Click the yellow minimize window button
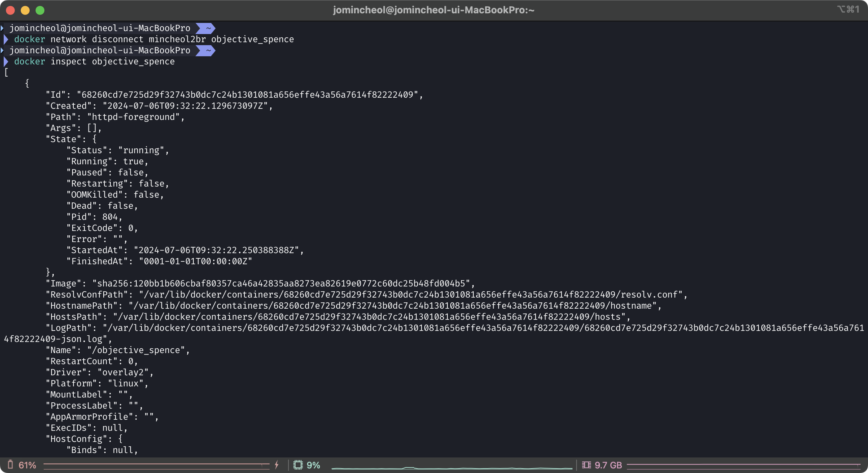Screen dimensions: 868x473 25,10
